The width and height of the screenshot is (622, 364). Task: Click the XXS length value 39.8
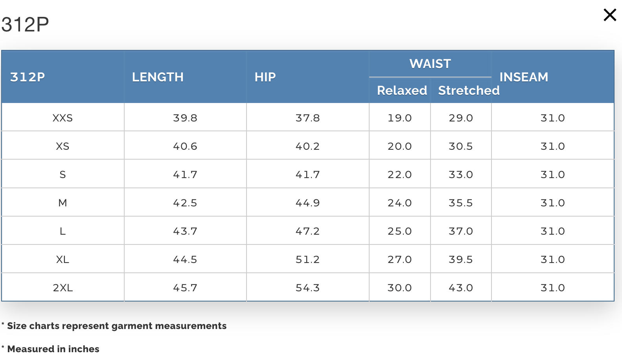(185, 118)
